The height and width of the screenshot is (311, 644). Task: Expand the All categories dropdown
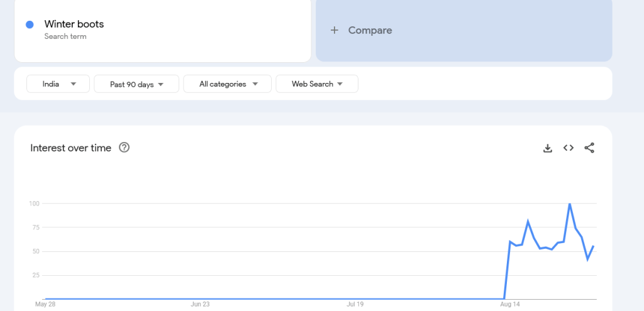[227, 84]
